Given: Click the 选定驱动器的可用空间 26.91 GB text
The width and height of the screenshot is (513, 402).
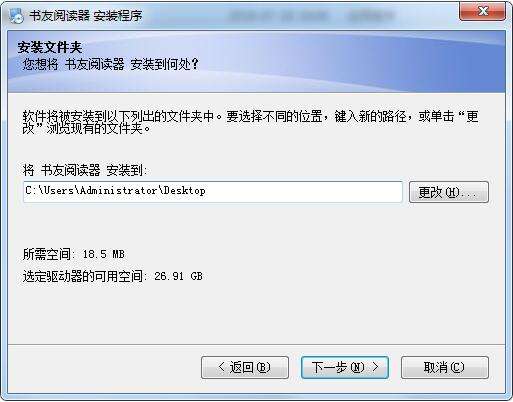Looking at the screenshot, I should coord(113,276).
